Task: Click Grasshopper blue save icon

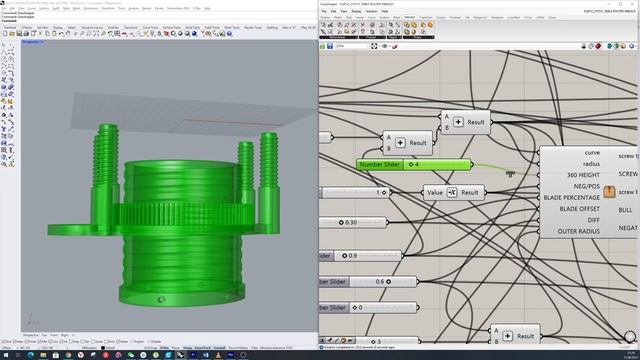Action: click(x=330, y=46)
